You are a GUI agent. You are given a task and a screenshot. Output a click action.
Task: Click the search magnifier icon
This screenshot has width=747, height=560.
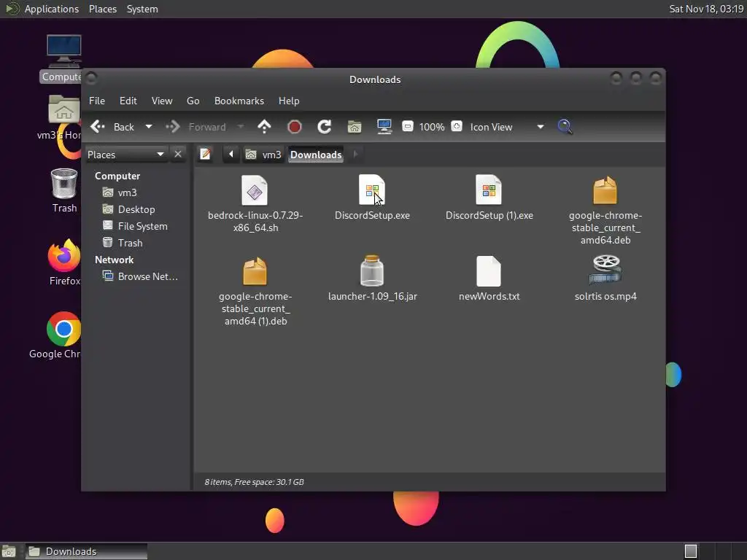(x=565, y=127)
